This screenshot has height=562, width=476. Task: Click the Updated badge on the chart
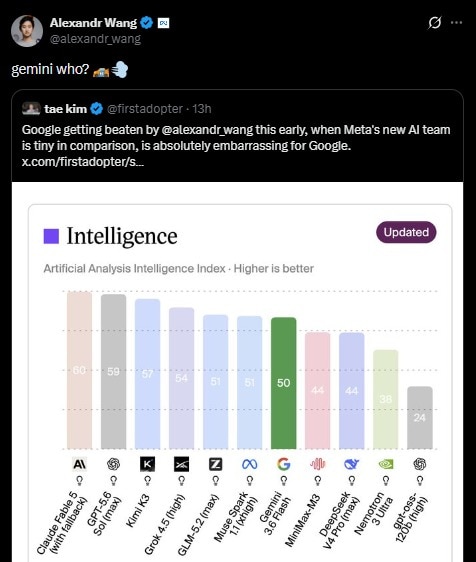406,232
